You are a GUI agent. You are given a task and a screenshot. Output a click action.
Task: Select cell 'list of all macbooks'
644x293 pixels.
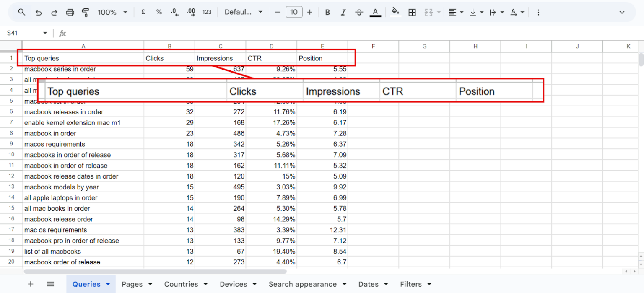[83, 252]
